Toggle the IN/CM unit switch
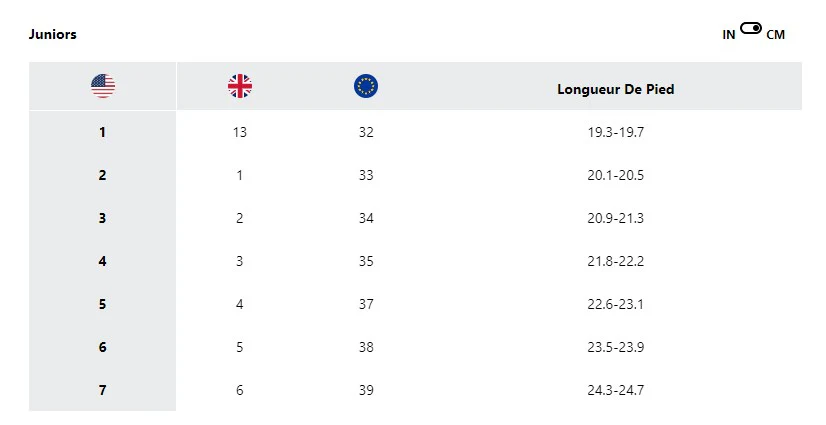Image resolution: width=826 pixels, height=425 pixels. [751, 30]
